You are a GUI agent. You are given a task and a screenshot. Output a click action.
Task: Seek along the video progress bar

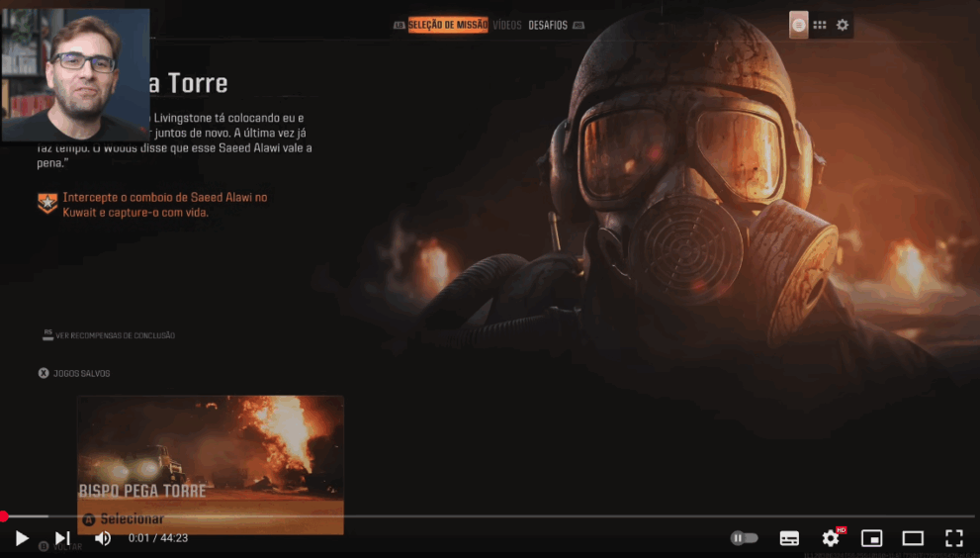click(x=490, y=516)
